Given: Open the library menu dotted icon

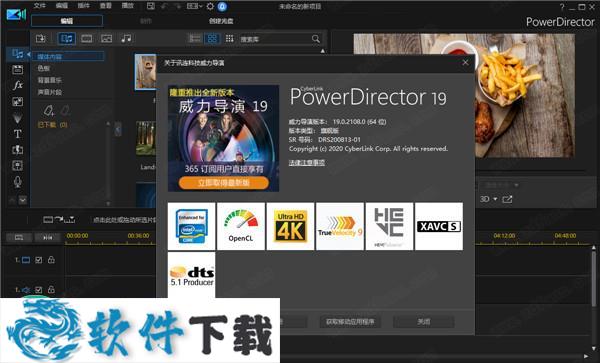Looking at the screenshot, I should pyautogui.click(x=229, y=39).
